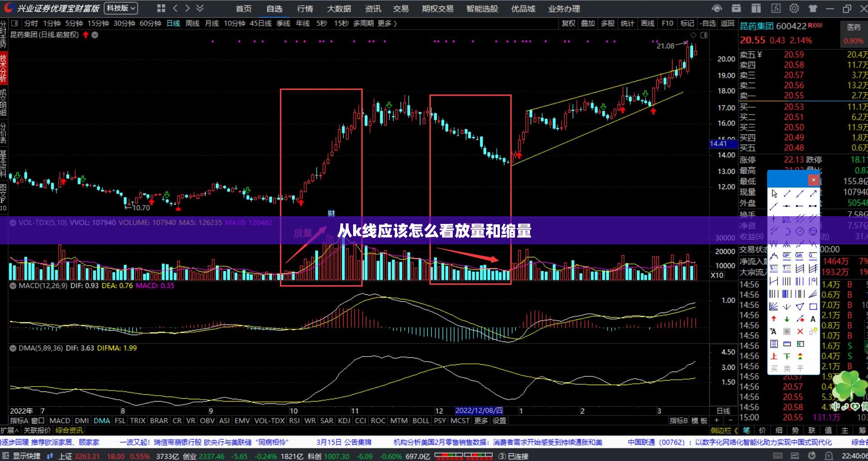The image size is (868, 461).
Task: Toggle MACD indicator settings circle
Action: [x=13, y=286]
